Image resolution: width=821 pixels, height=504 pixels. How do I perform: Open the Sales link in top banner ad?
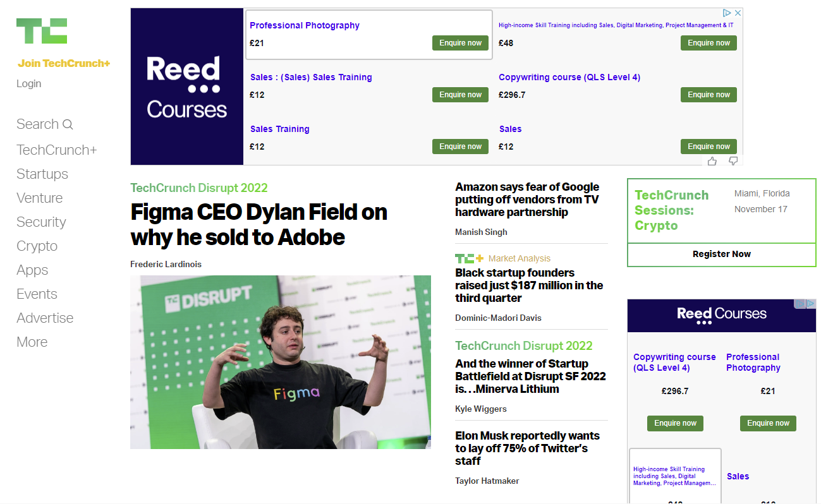click(x=510, y=129)
